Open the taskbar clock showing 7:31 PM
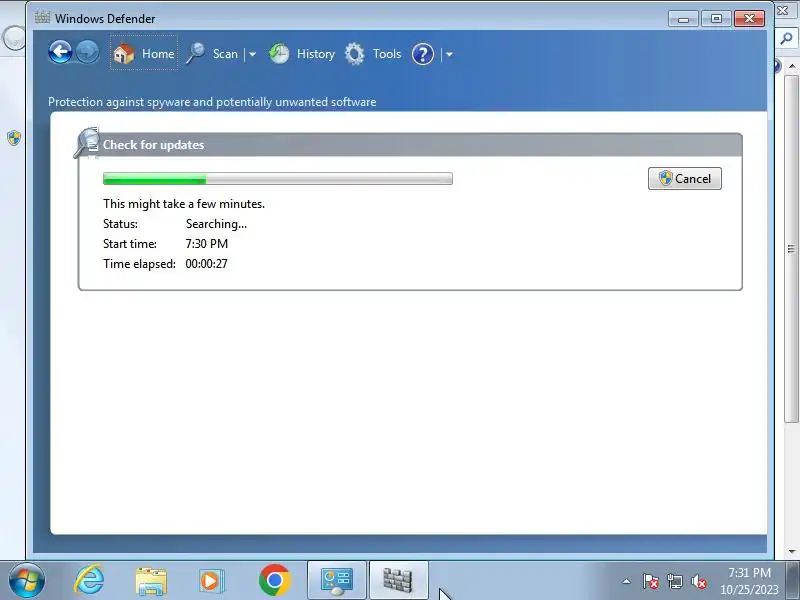Image resolution: width=800 pixels, height=600 pixels. (x=749, y=581)
